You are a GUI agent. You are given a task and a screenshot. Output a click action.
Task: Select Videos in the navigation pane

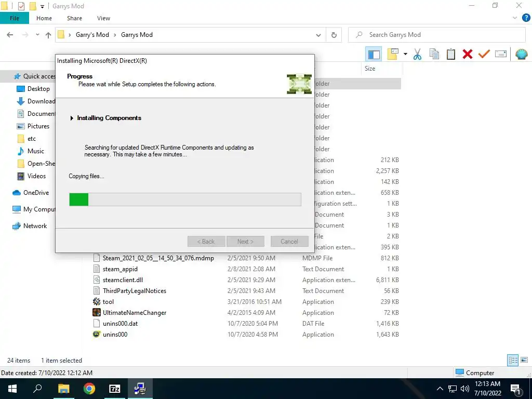tap(32, 176)
